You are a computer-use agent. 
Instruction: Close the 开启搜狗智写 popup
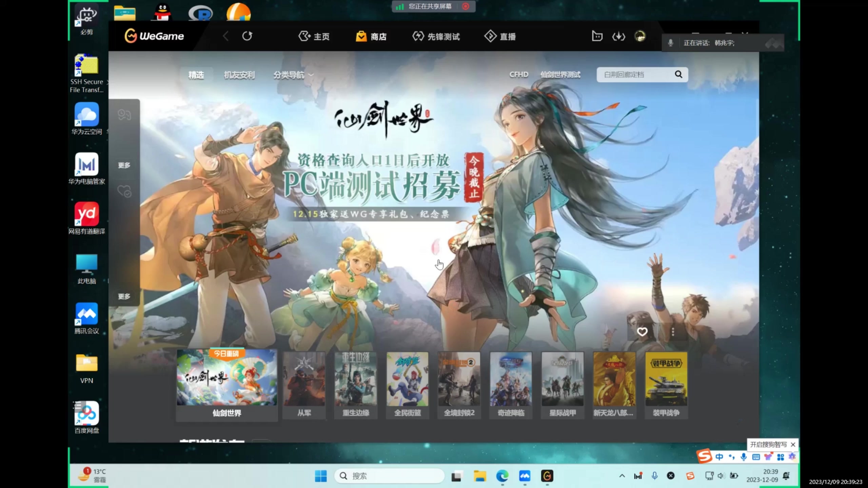click(793, 445)
